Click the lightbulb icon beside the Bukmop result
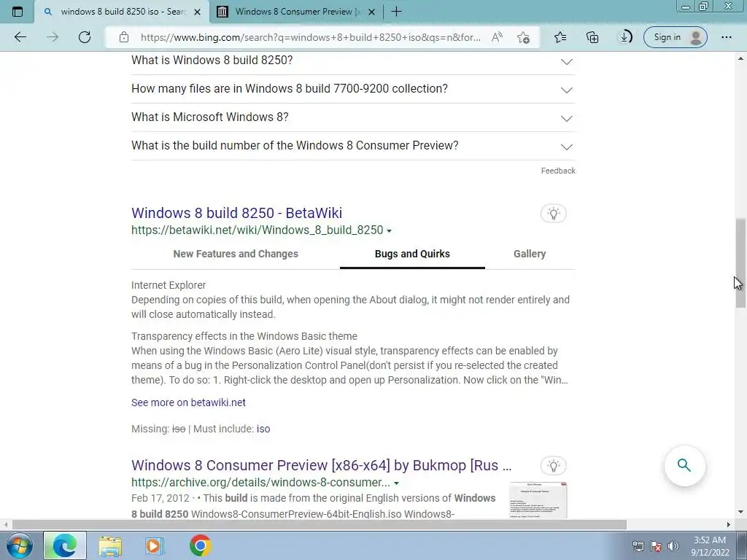This screenshot has height=560, width=747. (553, 466)
